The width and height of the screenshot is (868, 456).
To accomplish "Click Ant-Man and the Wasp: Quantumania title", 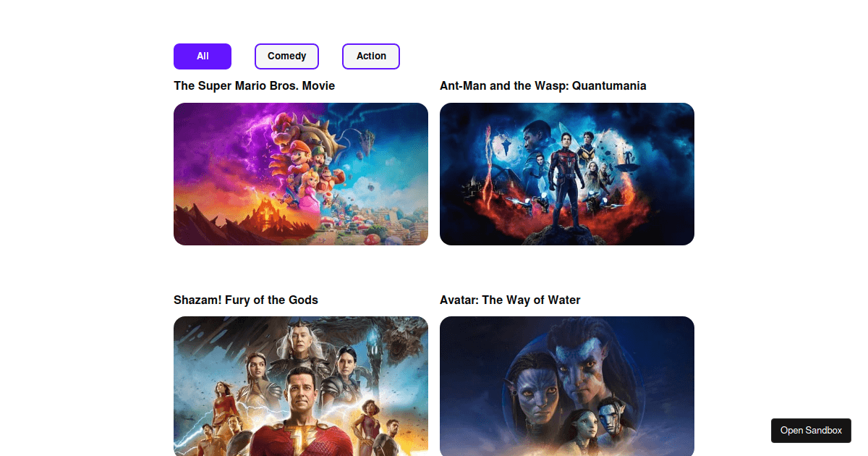I will tap(543, 85).
